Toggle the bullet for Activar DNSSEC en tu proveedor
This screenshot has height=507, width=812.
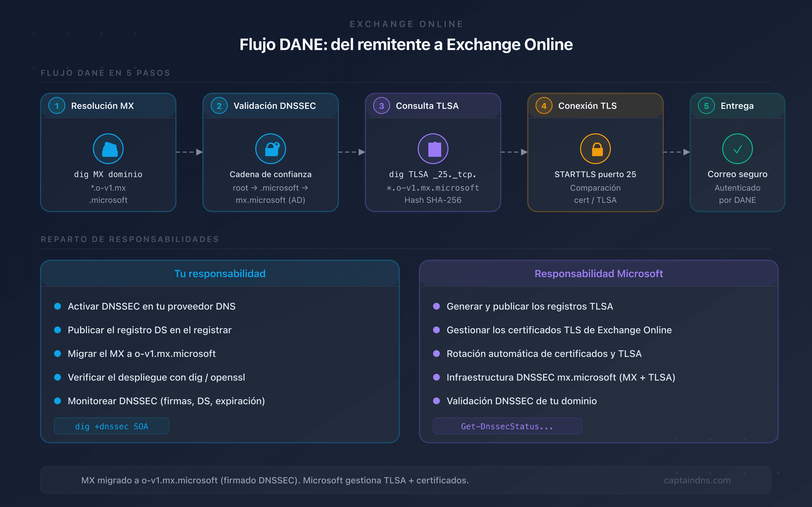pyautogui.click(x=58, y=306)
